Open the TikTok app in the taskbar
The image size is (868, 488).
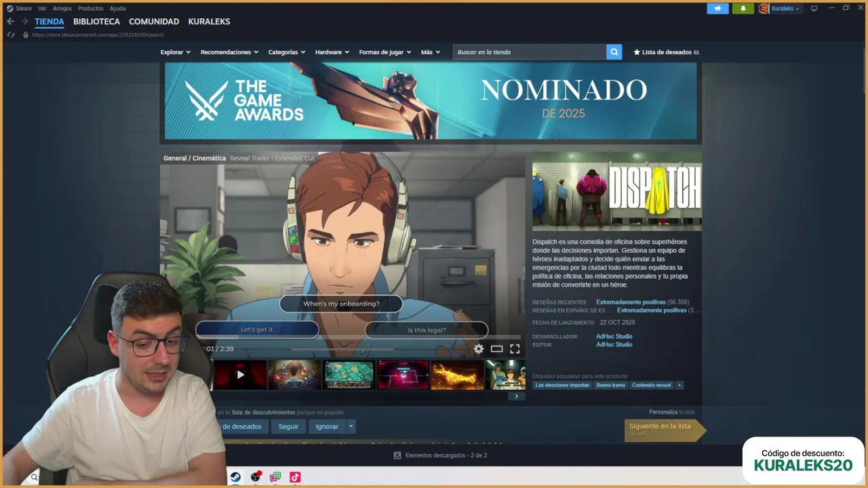(x=295, y=477)
